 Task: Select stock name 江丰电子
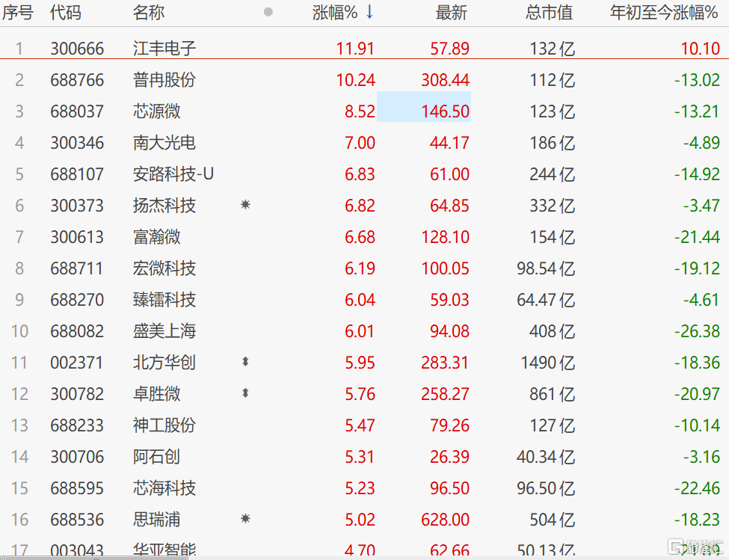tap(164, 49)
